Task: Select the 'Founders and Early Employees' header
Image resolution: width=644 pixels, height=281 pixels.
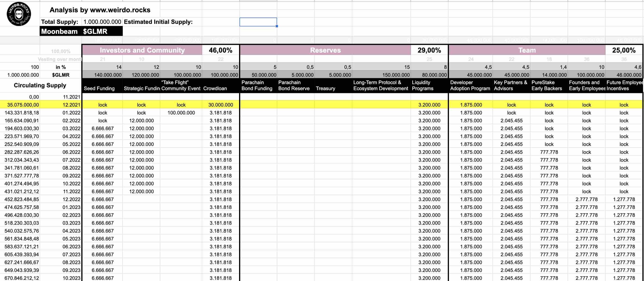Action: tap(587, 85)
